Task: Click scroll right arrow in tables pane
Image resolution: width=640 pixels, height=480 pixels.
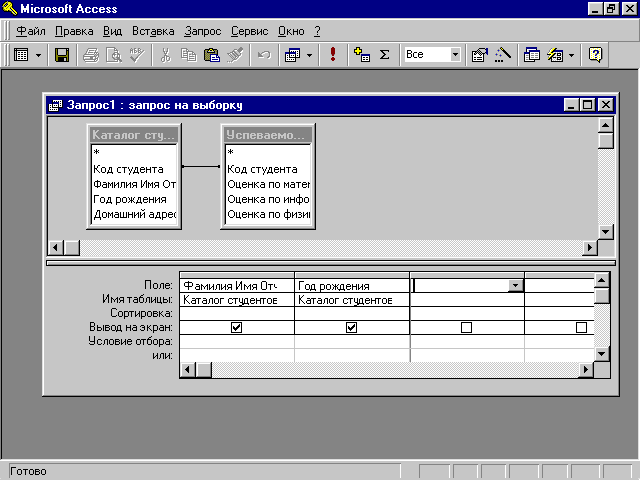Action: coord(589,247)
